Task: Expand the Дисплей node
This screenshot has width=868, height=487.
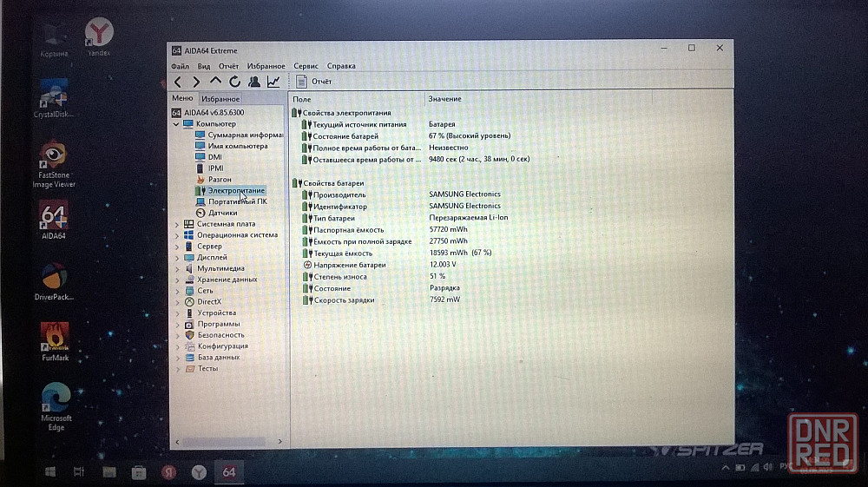Action: pos(177,258)
